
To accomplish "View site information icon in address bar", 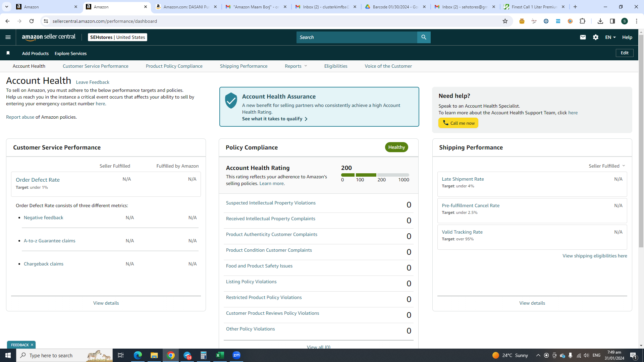I will coord(46,21).
